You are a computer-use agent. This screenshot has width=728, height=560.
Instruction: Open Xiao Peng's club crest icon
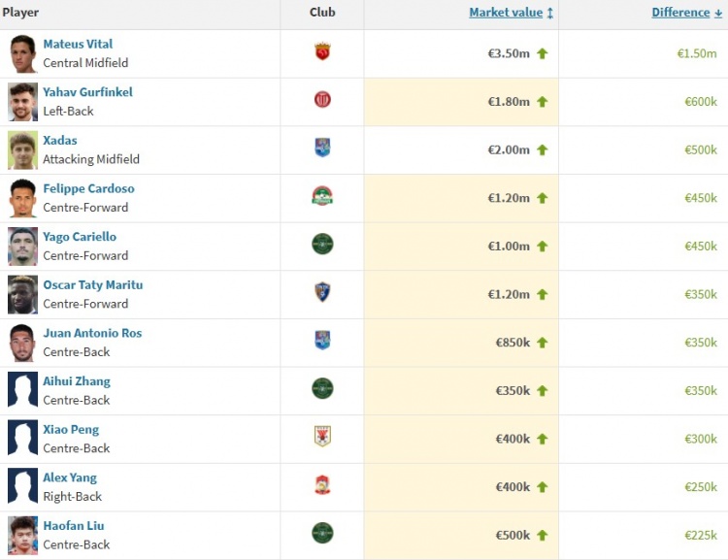click(322, 437)
